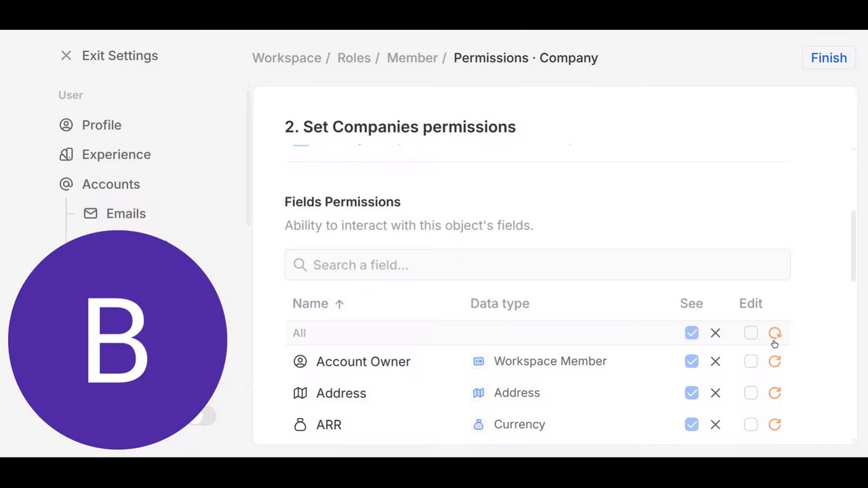The image size is (868, 488).
Task: Open Accounts section in sidebar
Action: (111, 184)
